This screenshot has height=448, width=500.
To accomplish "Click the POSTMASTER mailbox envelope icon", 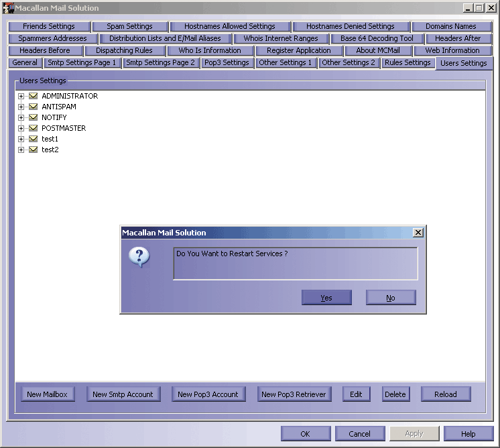I will point(33,128).
